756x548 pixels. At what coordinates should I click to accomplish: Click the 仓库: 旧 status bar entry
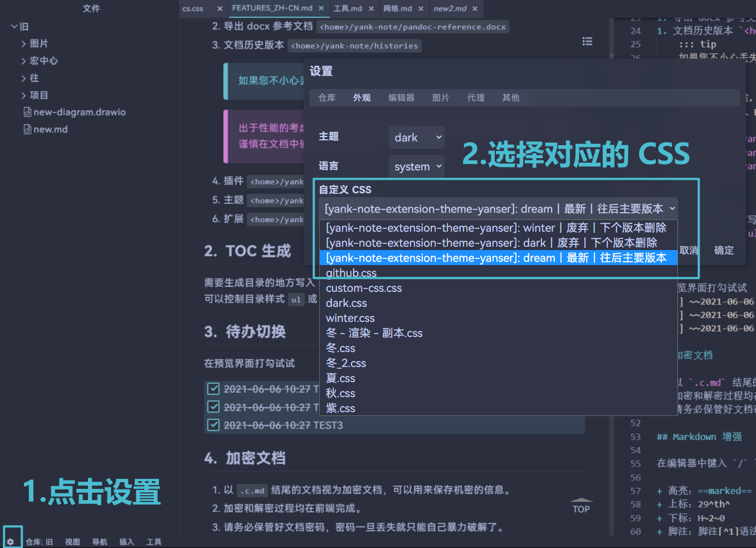coord(39,542)
